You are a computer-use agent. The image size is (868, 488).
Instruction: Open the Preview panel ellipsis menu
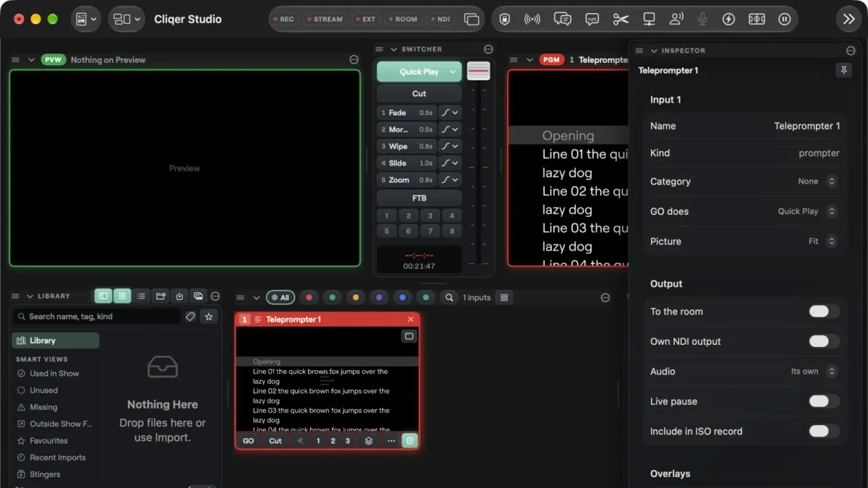click(354, 60)
